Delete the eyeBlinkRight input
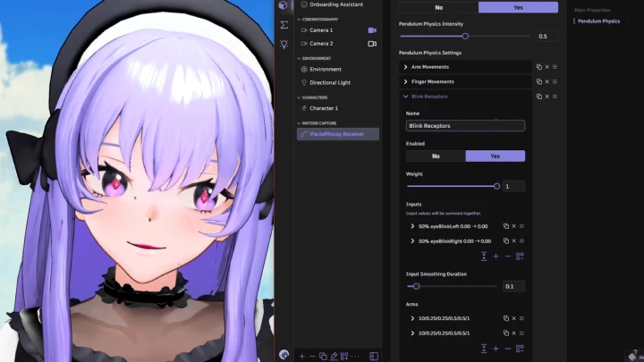This screenshot has height=362, width=644. (x=513, y=241)
